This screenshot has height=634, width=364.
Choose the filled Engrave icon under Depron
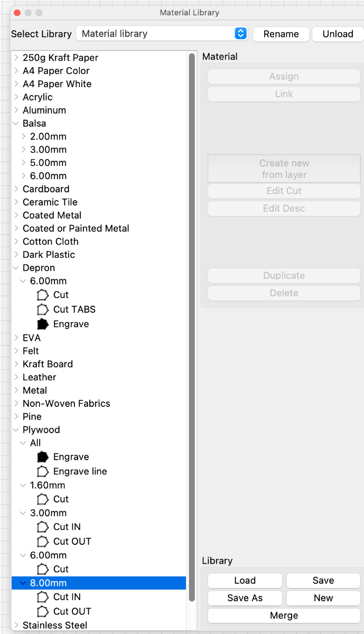pyautogui.click(x=43, y=324)
